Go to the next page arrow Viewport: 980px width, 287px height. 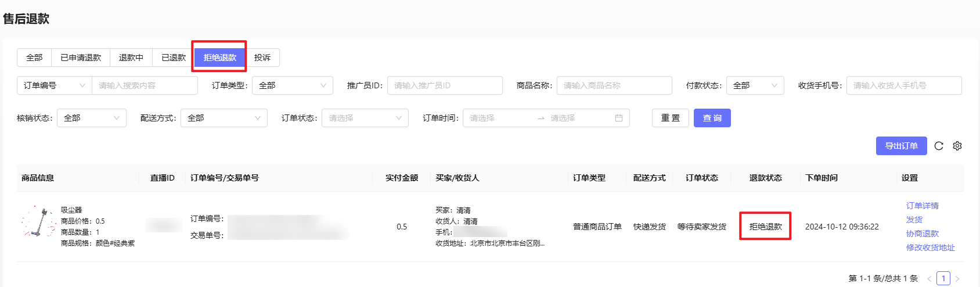coord(957,279)
